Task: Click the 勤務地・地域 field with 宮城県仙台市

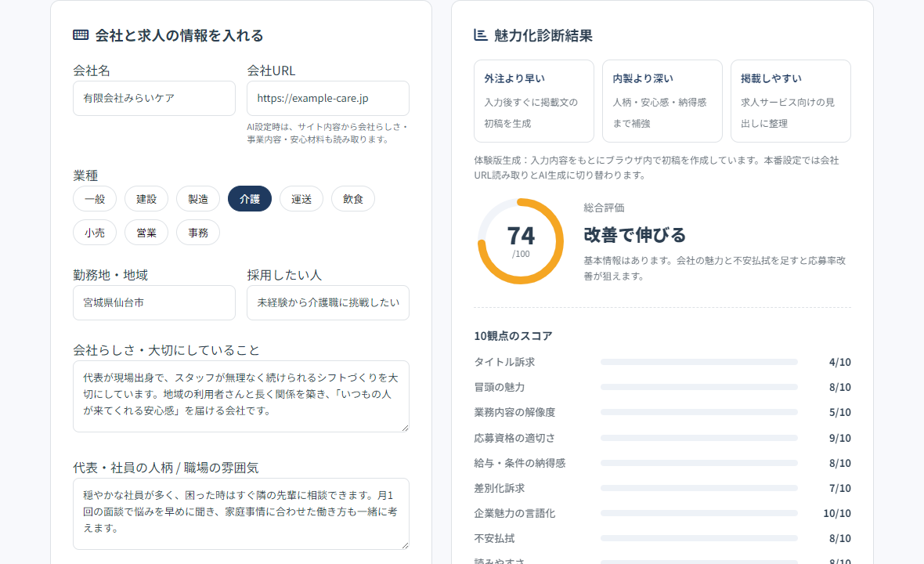Action: (x=154, y=303)
